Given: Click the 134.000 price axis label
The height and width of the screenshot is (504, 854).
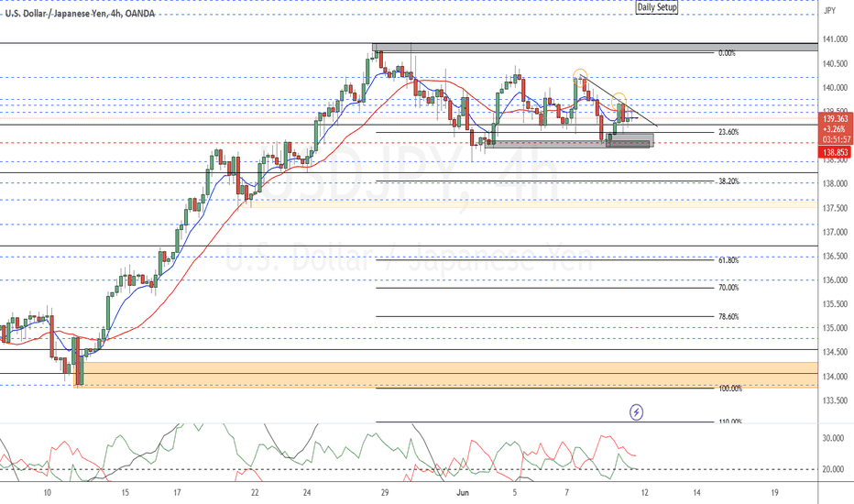Looking at the screenshot, I should click(x=835, y=377).
